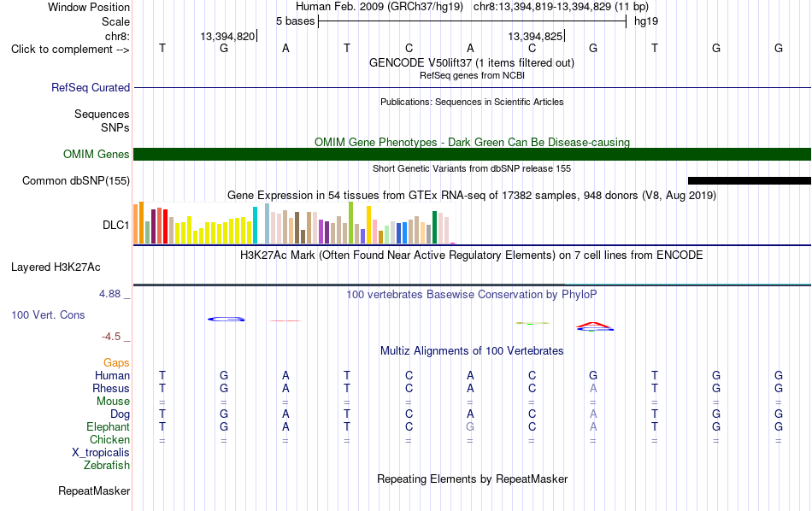Click the tall lime-green bar in DLC1 chart
The image size is (812, 511).
(351, 223)
